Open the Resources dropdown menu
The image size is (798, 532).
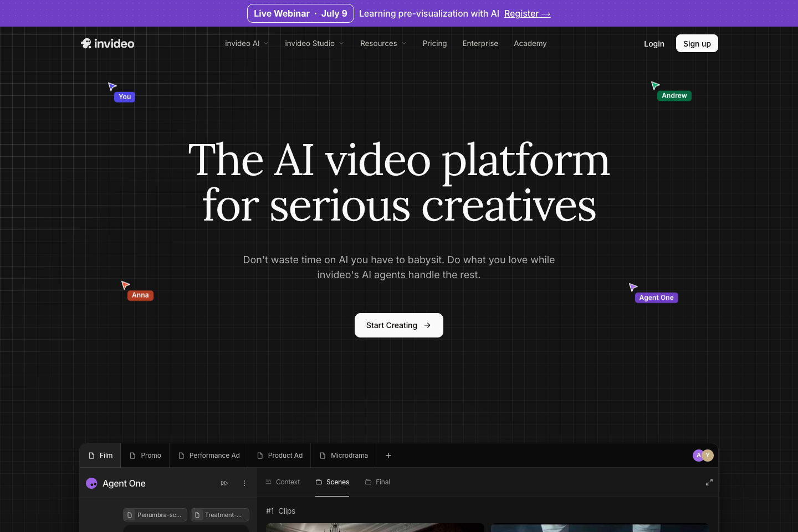(x=383, y=43)
